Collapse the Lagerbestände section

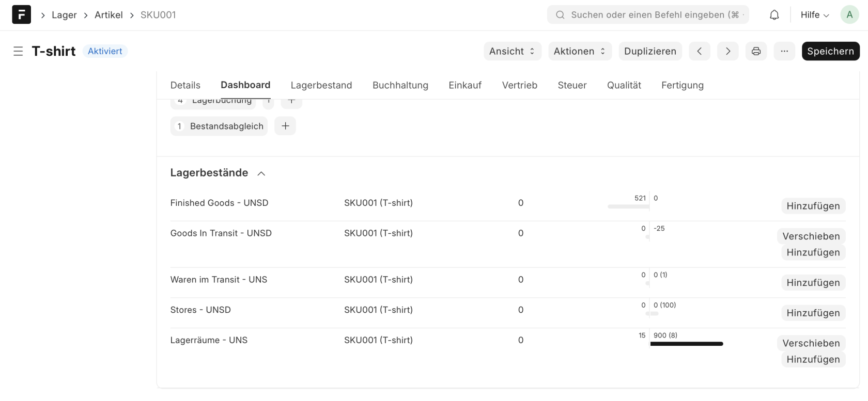261,173
